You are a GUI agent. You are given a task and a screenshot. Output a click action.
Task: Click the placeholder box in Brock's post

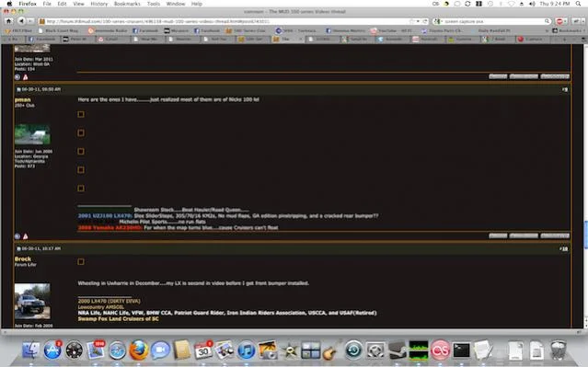click(81, 261)
